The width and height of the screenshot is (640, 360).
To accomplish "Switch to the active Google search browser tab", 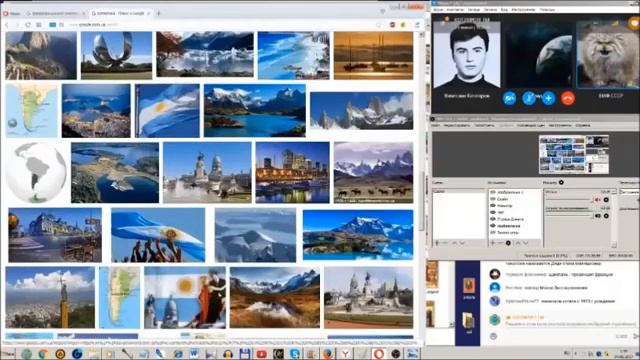I will coord(120,13).
